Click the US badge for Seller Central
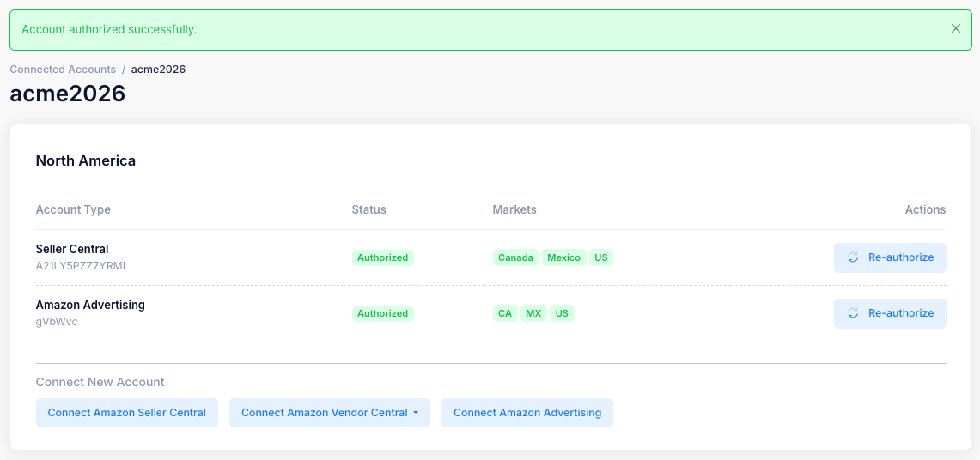Screen dimensions: 980x460 click(x=601, y=257)
